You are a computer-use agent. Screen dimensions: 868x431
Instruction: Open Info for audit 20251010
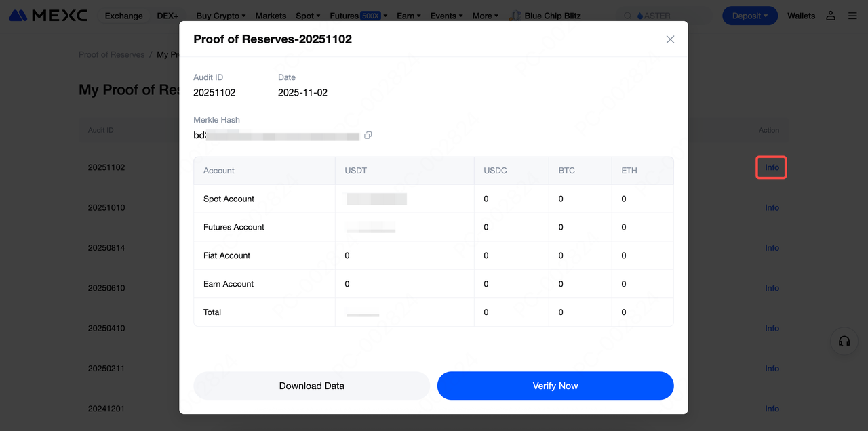(772, 207)
